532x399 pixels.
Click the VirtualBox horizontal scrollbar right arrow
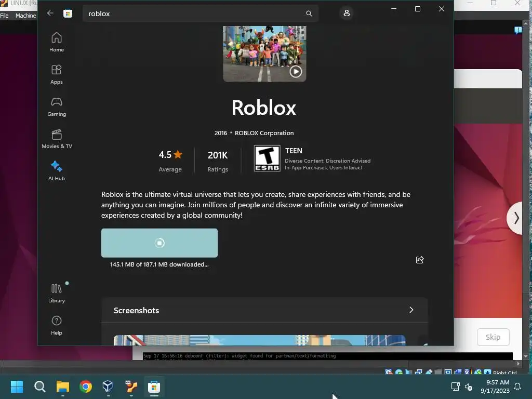coord(518,364)
